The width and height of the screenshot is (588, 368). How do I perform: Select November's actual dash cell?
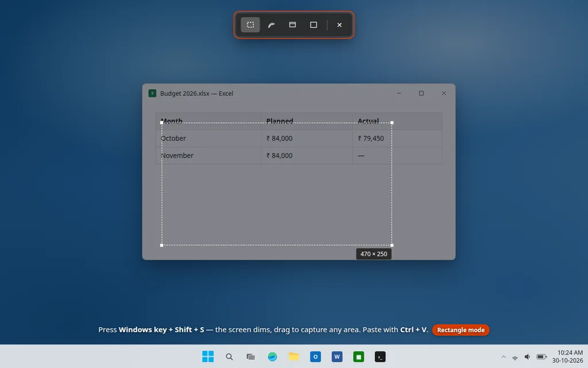[397, 155]
